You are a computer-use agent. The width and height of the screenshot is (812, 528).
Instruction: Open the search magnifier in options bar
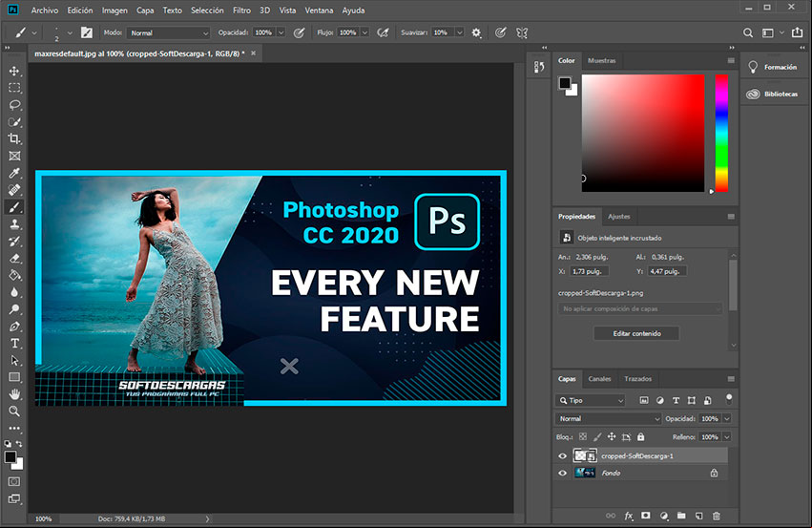click(748, 32)
